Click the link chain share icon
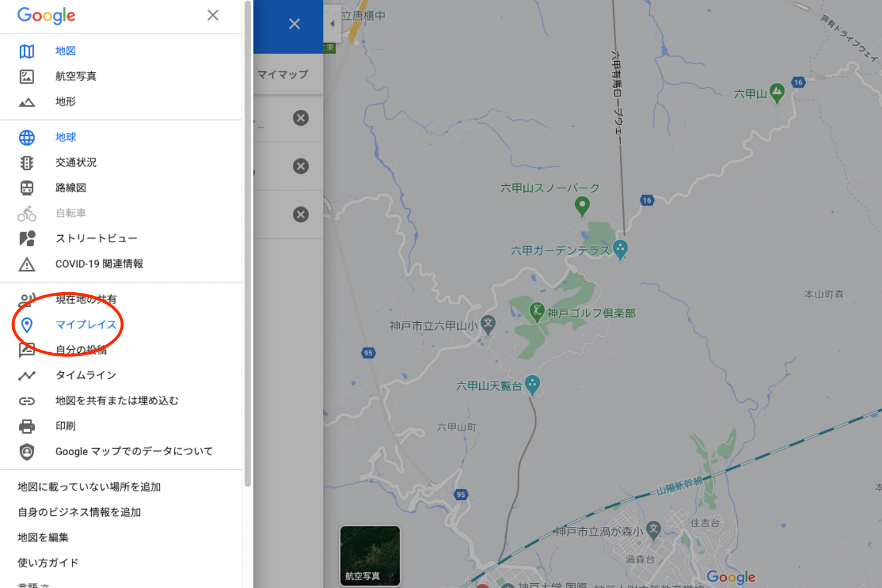 [26, 401]
